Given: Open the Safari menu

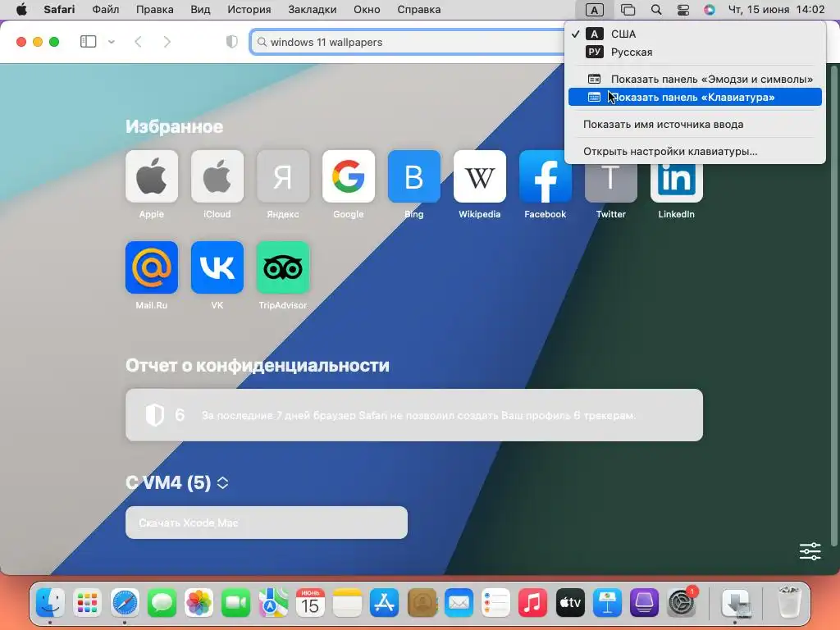Looking at the screenshot, I should pos(59,10).
